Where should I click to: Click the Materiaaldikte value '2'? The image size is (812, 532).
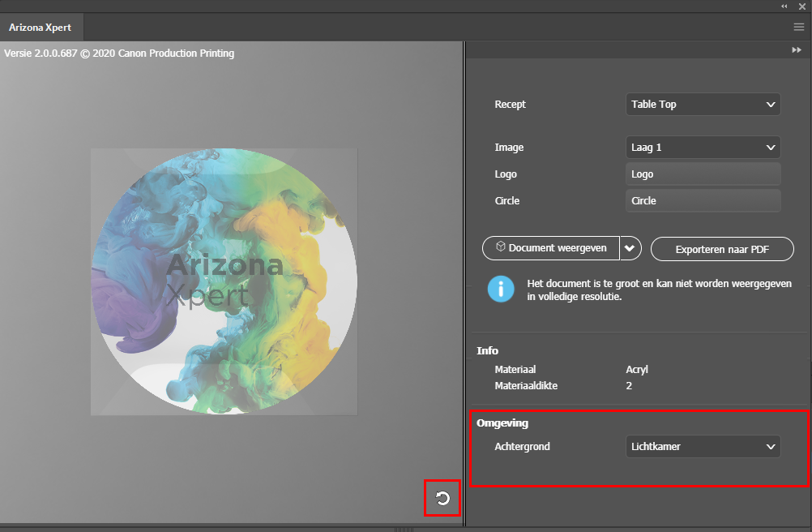(x=629, y=385)
